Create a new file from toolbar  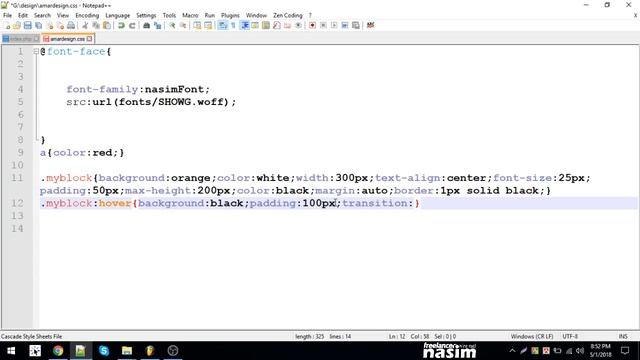7,25
